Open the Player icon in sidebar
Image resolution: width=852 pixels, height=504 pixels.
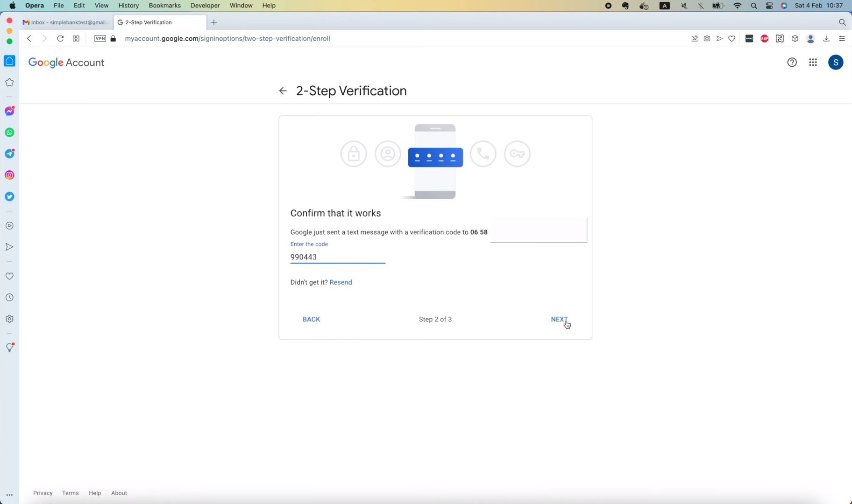(x=9, y=226)
